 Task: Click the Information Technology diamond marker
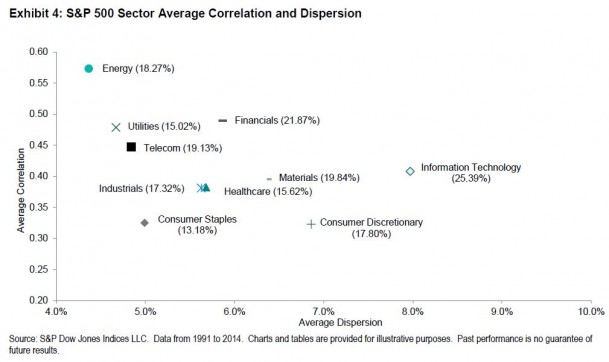(410, 171)
